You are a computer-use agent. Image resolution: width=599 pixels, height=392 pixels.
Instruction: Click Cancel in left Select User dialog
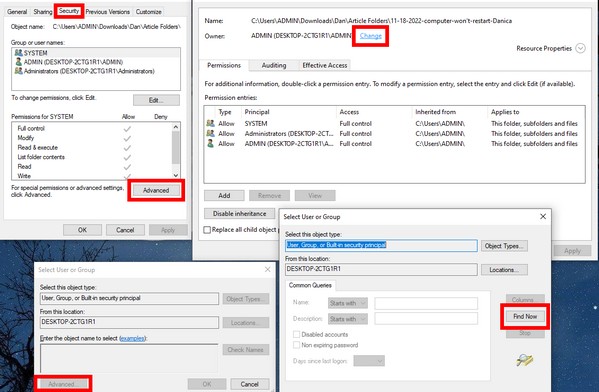pyautogui.click(x=250, y=384)
